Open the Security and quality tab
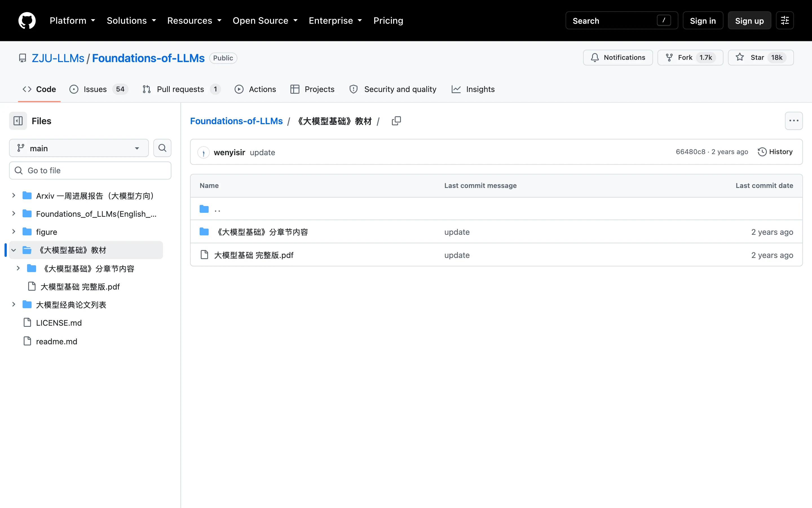Viewport: 812px width, 508px height. coord(393,89)
